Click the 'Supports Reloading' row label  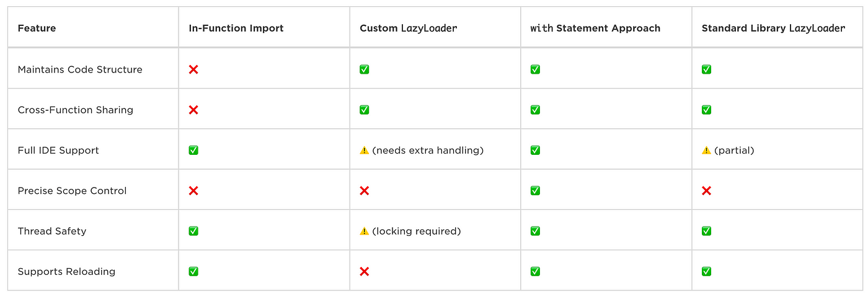[66, 271]
